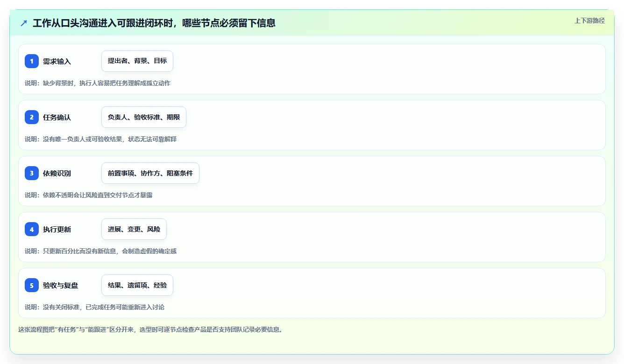The width and height of the screenshot is (624, 364).
Task: Click the 上下游路径 label in the header
Action: [x=589, y=21]
